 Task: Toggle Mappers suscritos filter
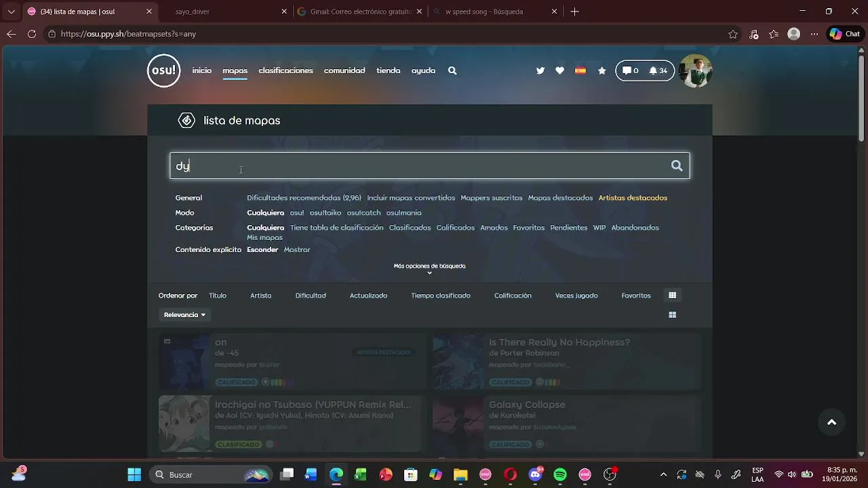pyautogui.click(x=492, y=198)
